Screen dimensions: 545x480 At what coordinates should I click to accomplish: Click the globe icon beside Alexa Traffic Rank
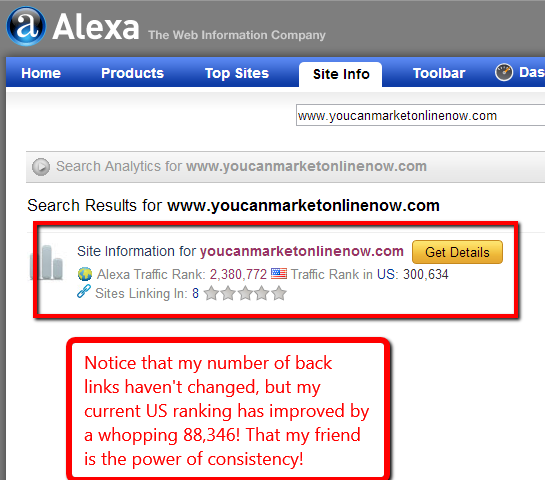85,274
